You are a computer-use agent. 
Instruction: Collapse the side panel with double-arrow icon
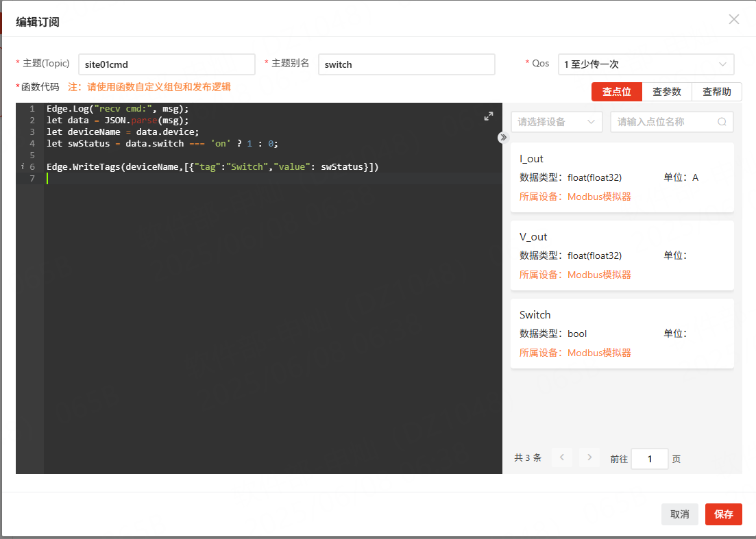coord(503,137)
